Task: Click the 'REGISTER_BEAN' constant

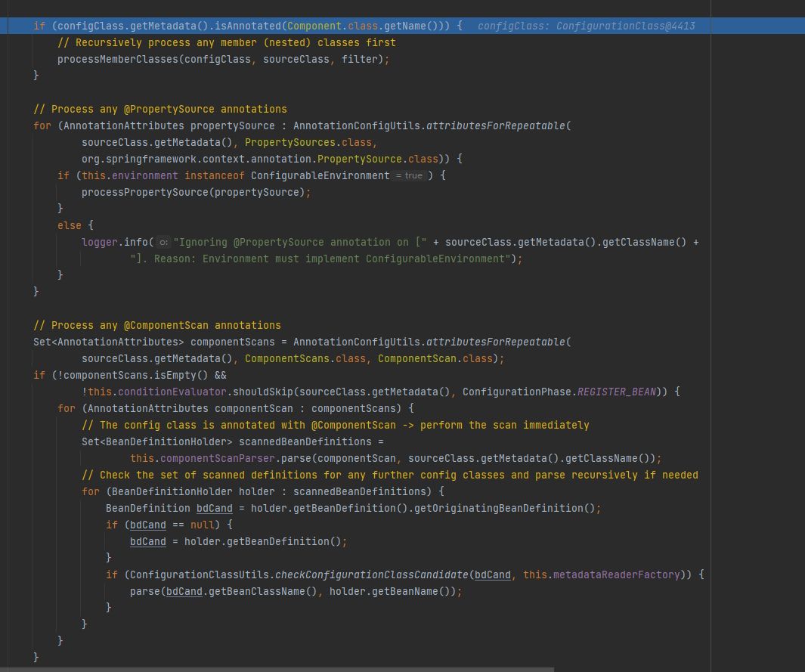Action: click(617, 392)
